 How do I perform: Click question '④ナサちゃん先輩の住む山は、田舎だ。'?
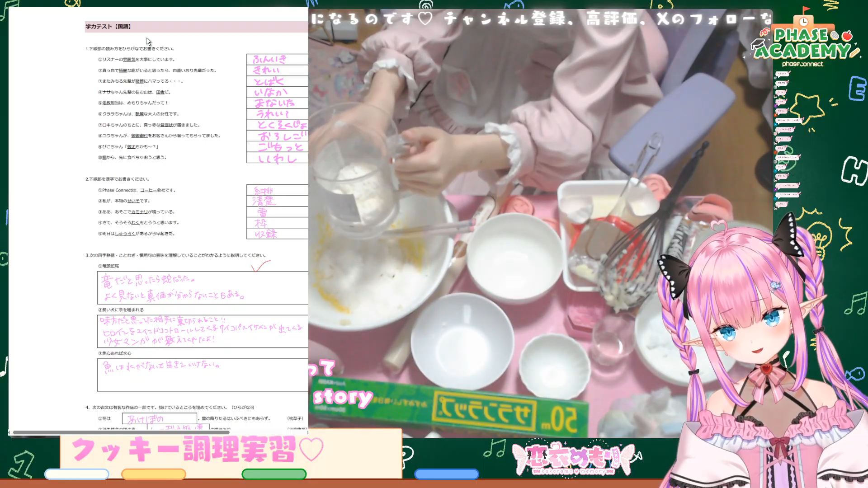coord(134,92)
